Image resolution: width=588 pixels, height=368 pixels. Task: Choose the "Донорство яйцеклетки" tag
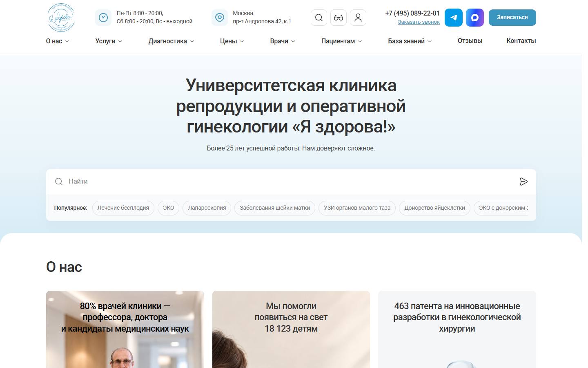[435, 208]
